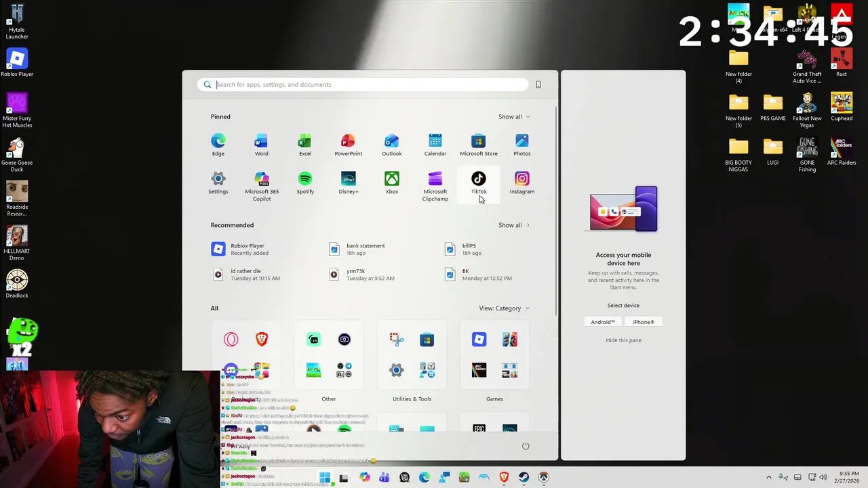Open Copilot from the taskbar
Screen dimensions: 868x488
point(365,477)
